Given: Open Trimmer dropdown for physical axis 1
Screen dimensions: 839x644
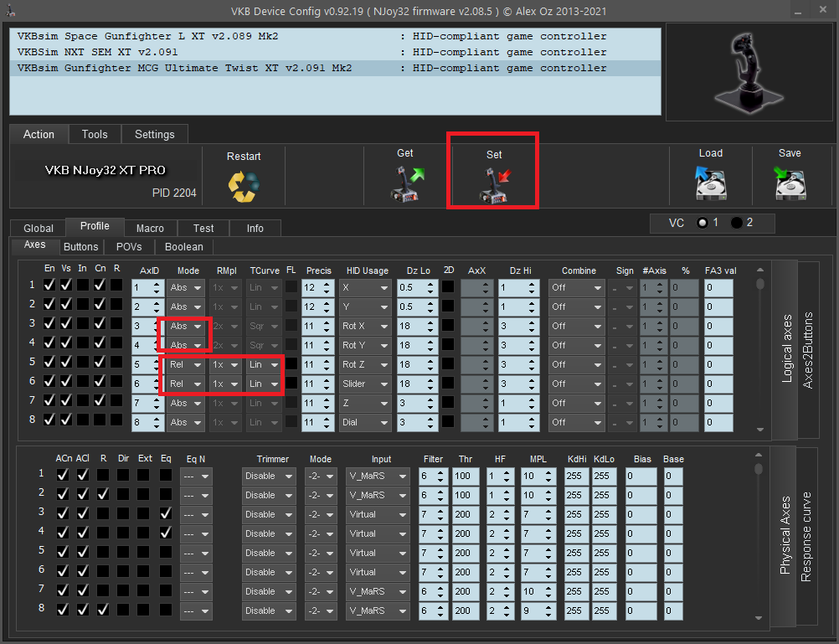Looking at the screenshot, I should pyautogui.click(x=269, y=476).
